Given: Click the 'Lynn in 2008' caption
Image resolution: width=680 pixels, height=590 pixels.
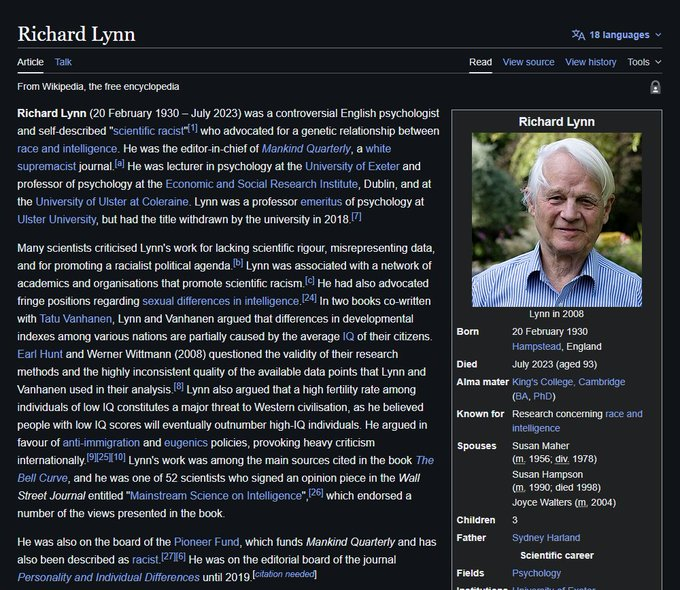Looking at the screenshot, I should pyautogui.click(x=556, y=314).
